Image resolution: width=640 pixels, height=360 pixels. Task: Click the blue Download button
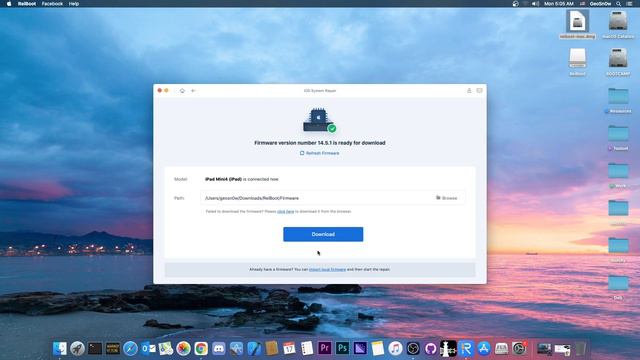(323, 234)
